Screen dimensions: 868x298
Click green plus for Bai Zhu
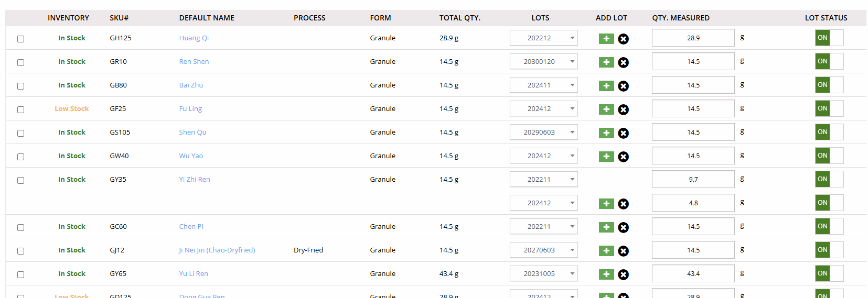click(x=606, y=86)
